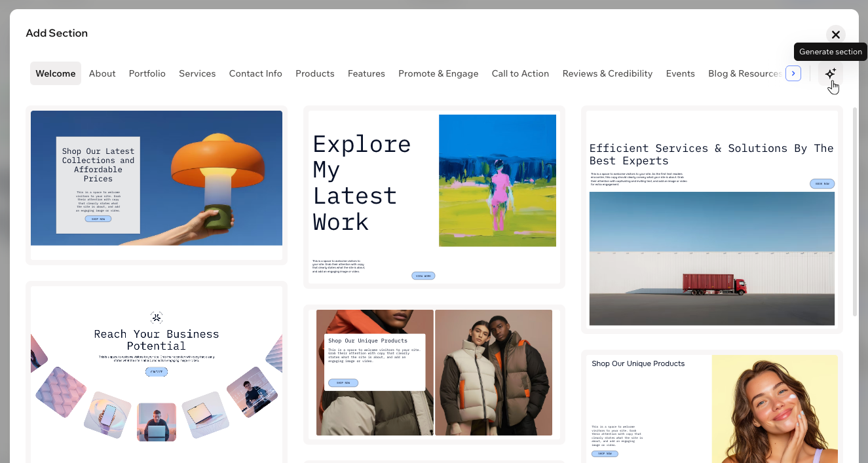Screen dimensions: 868x463
Task: Select the Reach Your Business Potential template
Action: pyautogui.click(x=156, y=373)
